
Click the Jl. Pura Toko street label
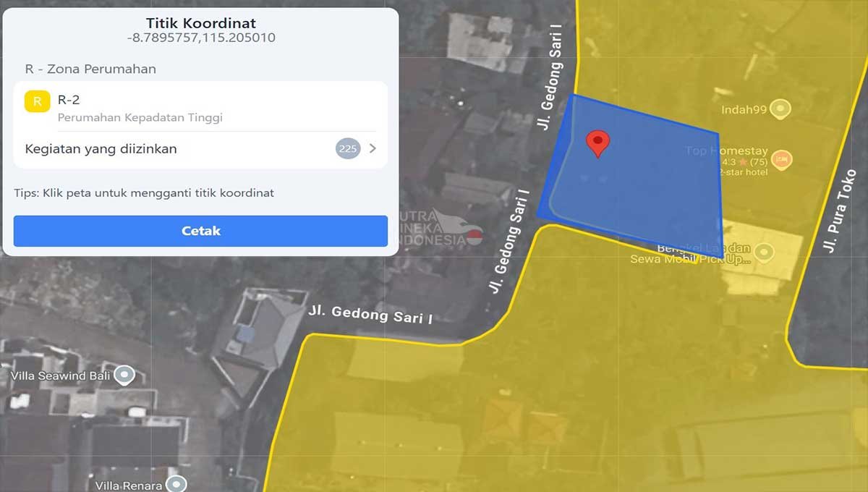click(x=841, y=211)
